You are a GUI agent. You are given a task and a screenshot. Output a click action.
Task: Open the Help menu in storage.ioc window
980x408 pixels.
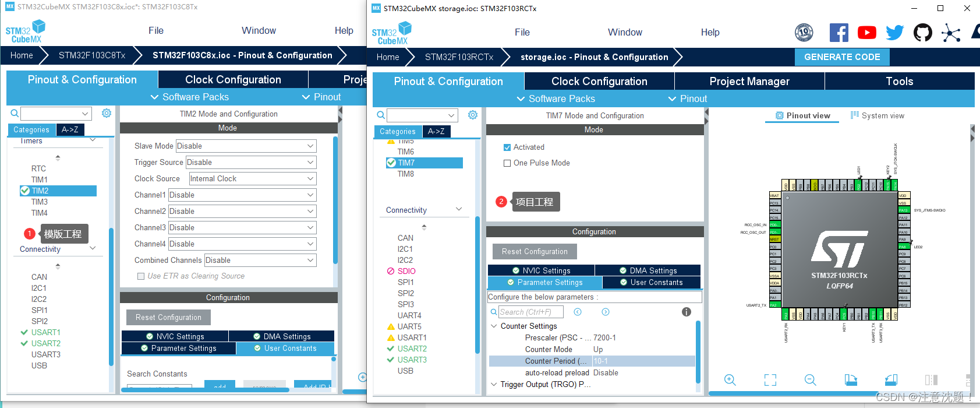710,33
